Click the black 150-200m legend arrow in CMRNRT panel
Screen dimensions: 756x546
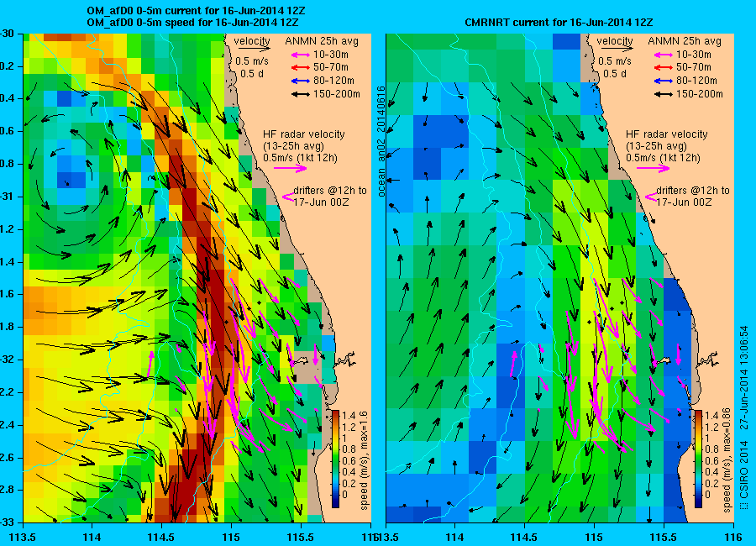[x=664, y=95]
